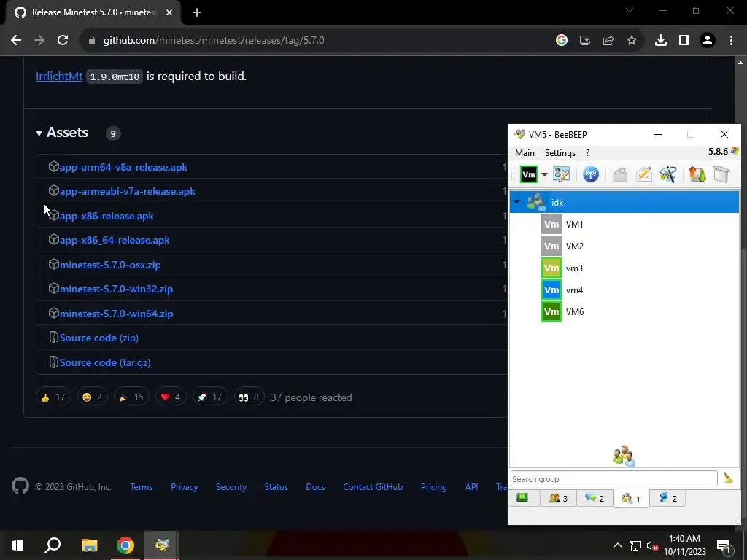747x560 pixels.
Task: Open File Explorer from the taskbar
Action: 89,545
